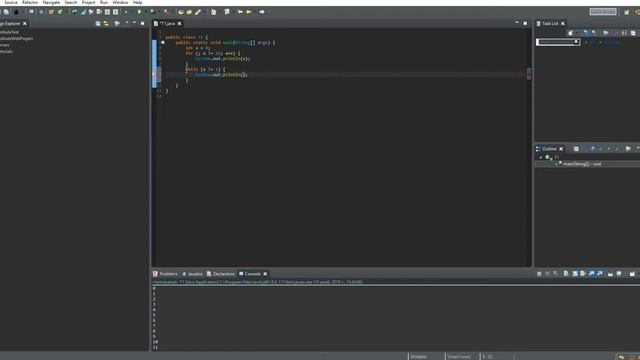Click Remove All Terminated Launches icon
This screenshot has width=640, height=360.
coord(555,274)
